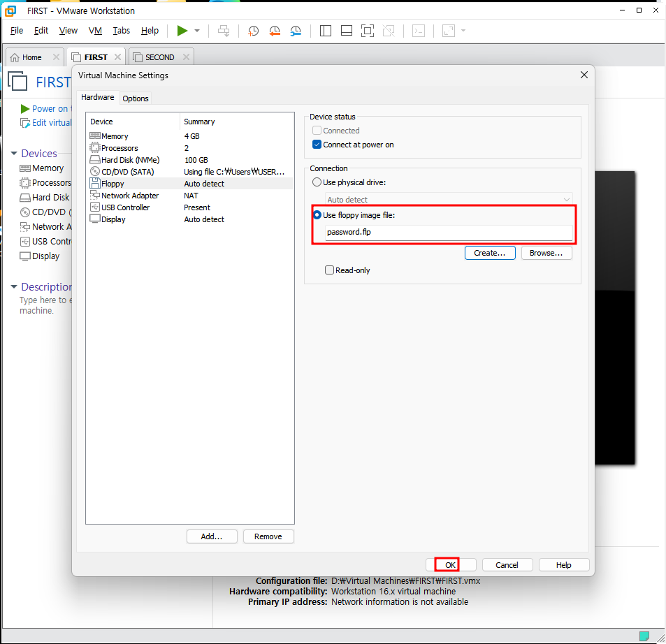Click the console view toolbar icon

tap(419, 31)
